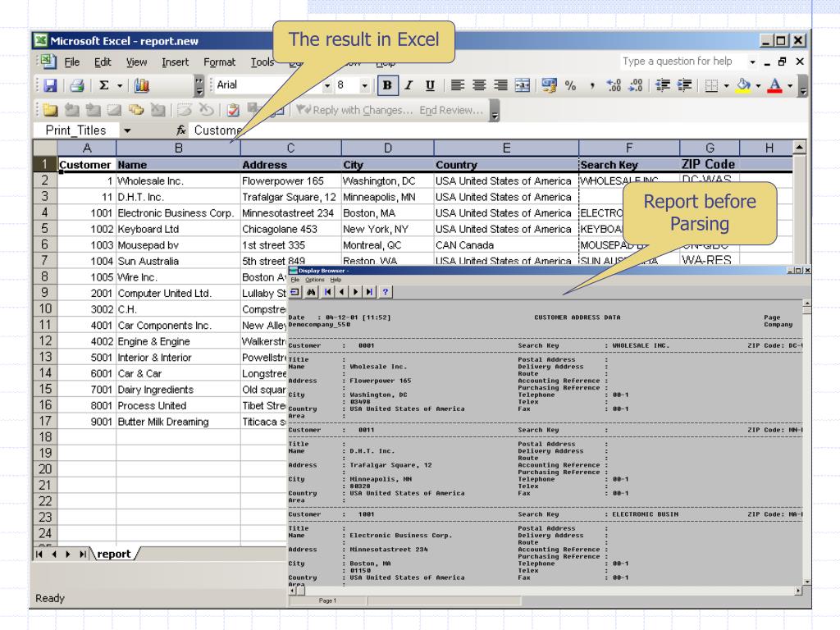
Task: Open the Excel Edit menu
Action: click(103, 62)
